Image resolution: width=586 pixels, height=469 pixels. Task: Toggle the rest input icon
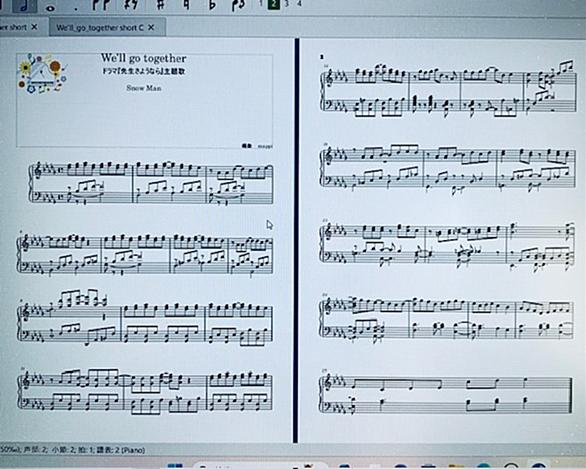coord(131,5)
